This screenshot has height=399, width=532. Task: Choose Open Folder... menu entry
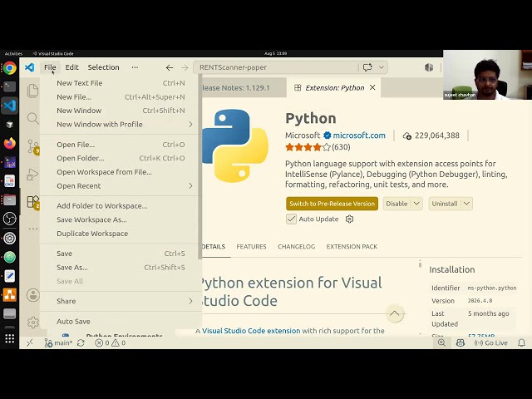coord(121,158)
